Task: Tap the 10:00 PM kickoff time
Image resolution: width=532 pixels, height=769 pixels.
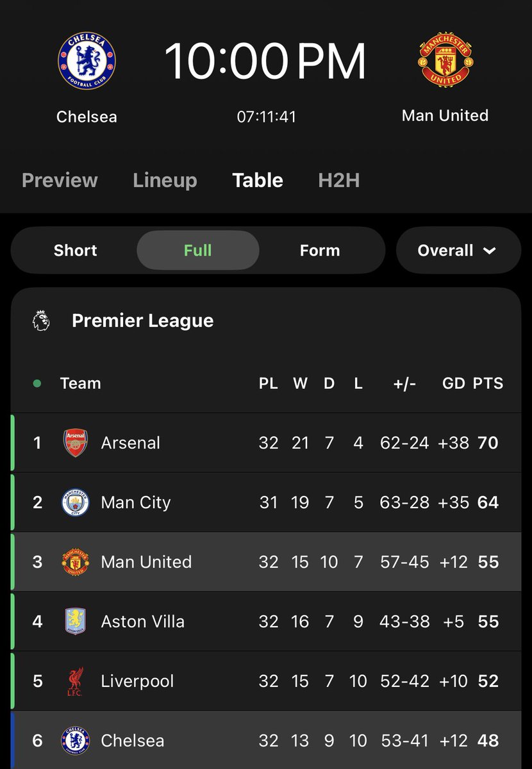Action: [x=265, y=61]
